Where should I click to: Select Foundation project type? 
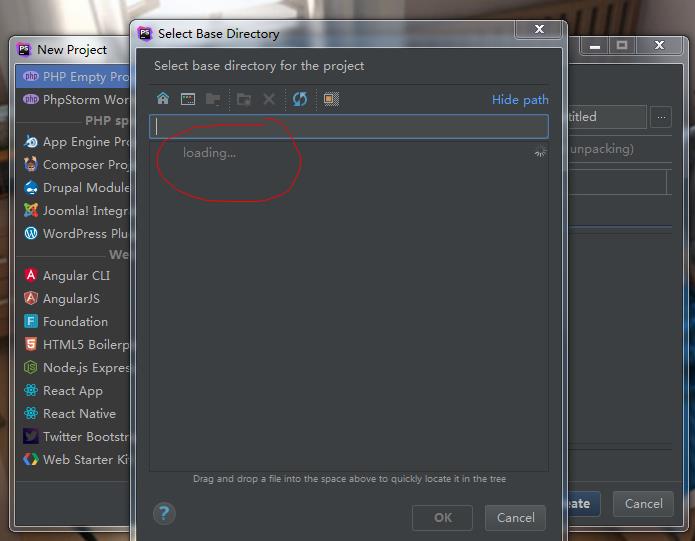click(73, 322)
